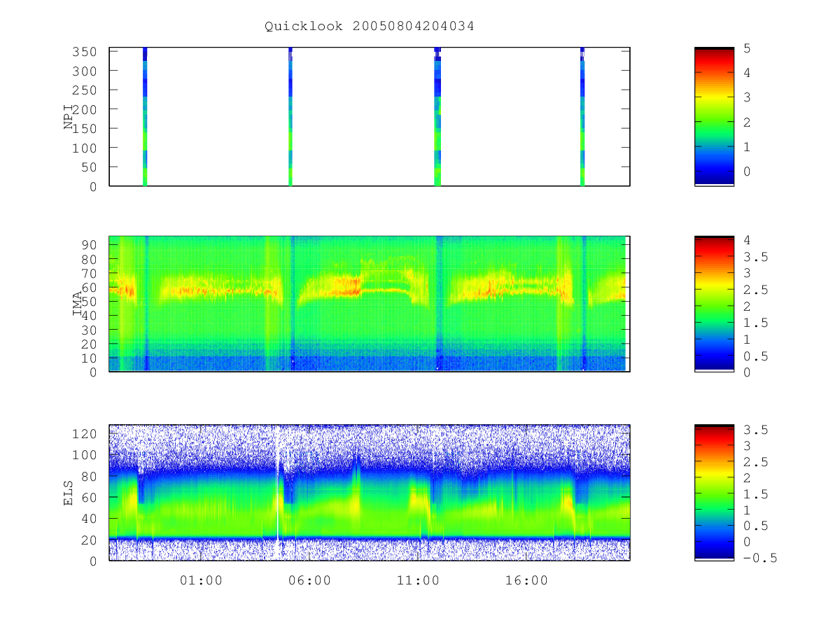The height and width of the screenshot is (630, 840).
Task: Click value 0.5 on IMA color scale
Action: coord(755,356)
